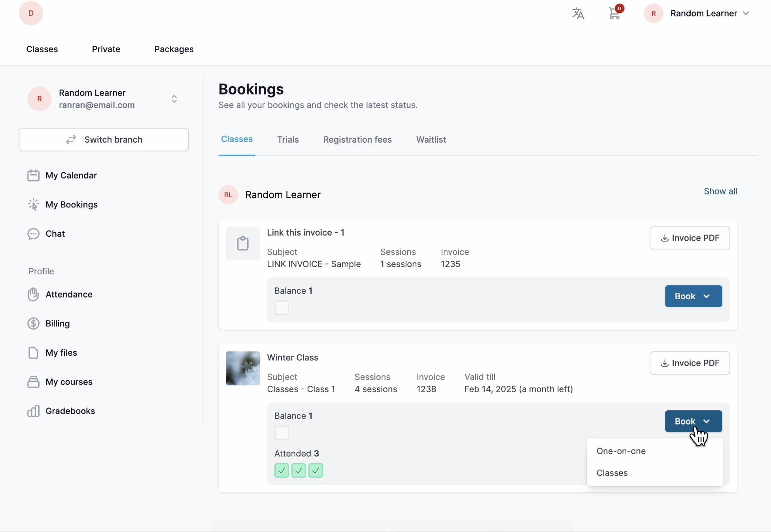Click the Gradebooks chart icon
Viewport: 771px width, 532px height.
coord(33,411)
